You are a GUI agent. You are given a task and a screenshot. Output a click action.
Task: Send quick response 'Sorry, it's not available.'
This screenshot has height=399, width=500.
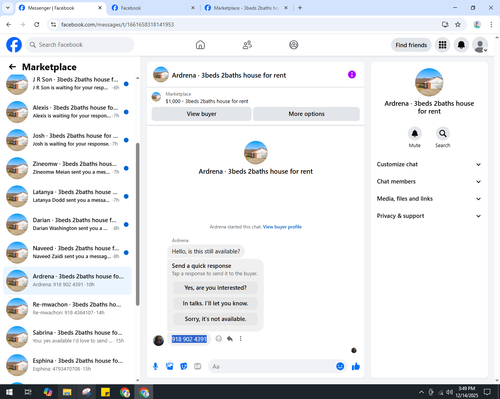tap(215, 319)
